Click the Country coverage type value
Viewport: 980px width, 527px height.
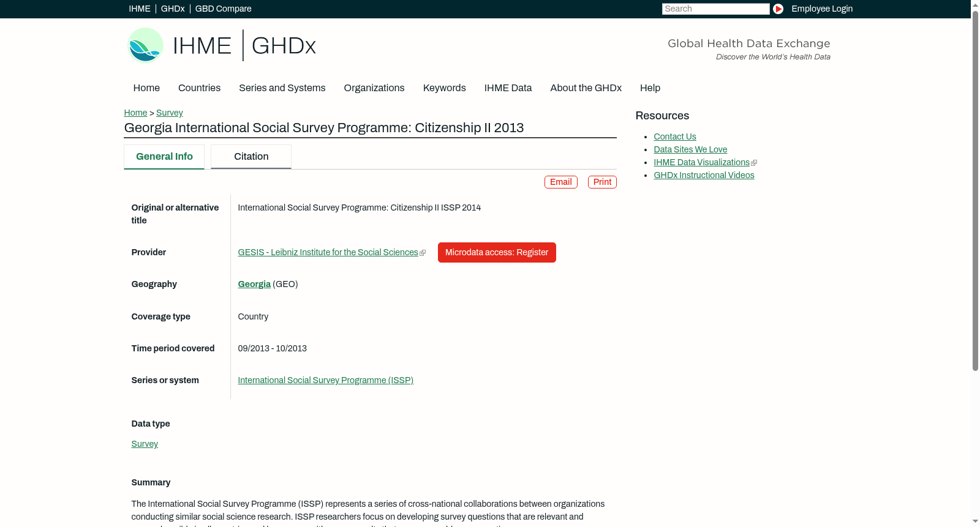click(x=253, y=316)
